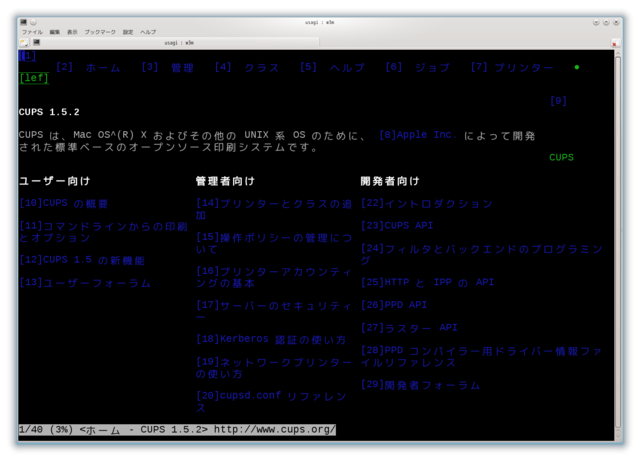
Task: Open the ファイル menu
Action: click(x=32, y=32)
